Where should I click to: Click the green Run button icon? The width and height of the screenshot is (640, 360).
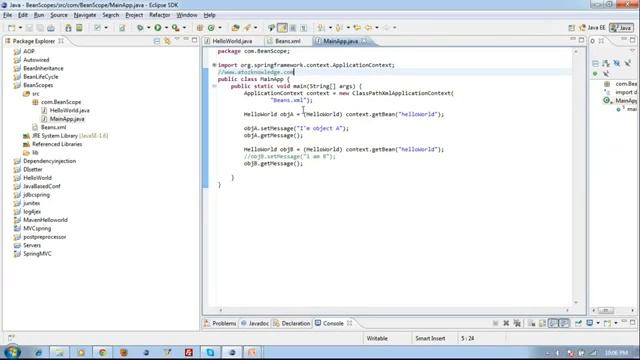point(158,28)
